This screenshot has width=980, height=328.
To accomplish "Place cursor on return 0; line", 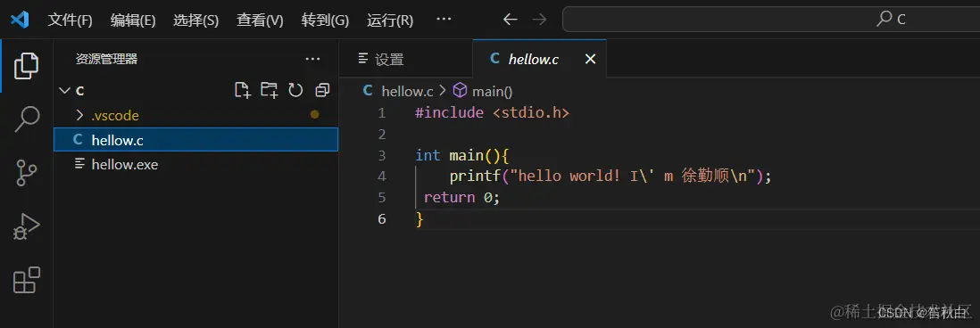I will (x=461, y=198).
